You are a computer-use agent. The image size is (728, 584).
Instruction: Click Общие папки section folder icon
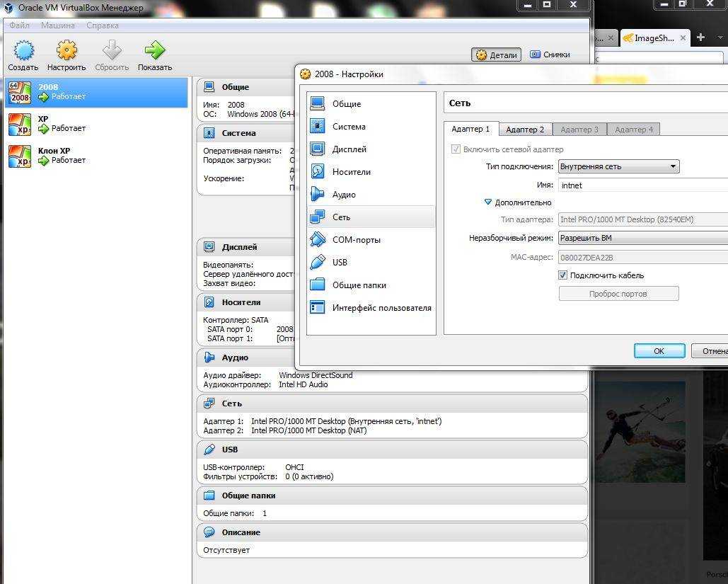[x=209, y=496]
